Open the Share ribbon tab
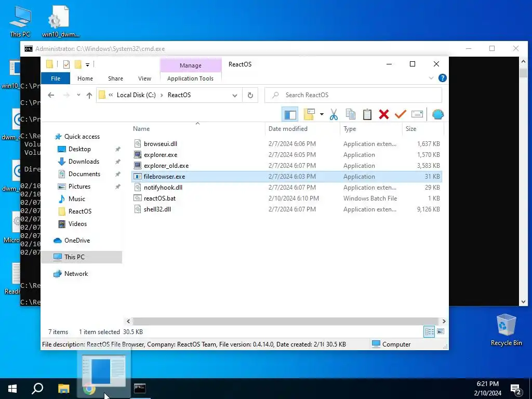Viewport: 532px width, 399px height. [x=115, y=78]
